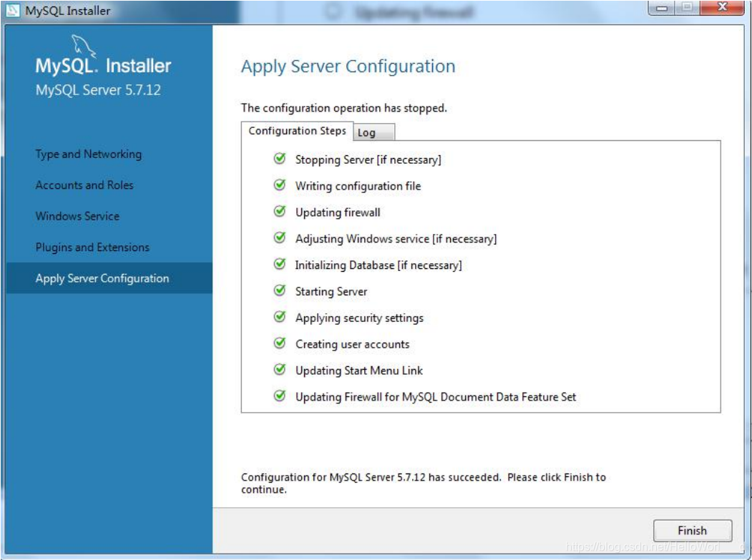
Task: Click 'The configuration operation has stopped.' message
Action: pyautogui.click(x=344, y=108)
